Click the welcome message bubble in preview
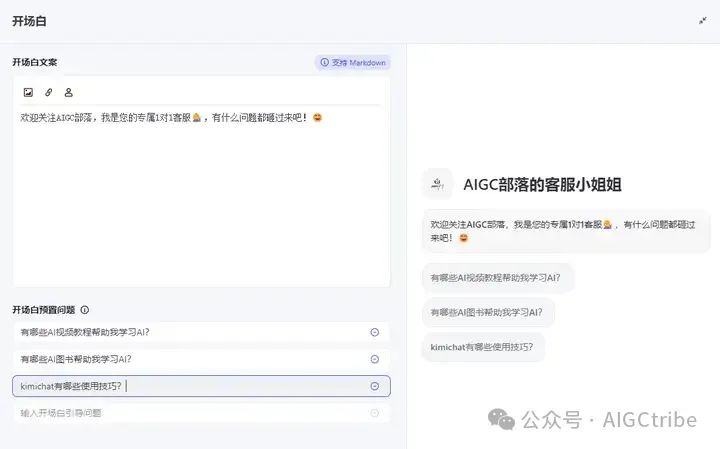 point(565,231)
